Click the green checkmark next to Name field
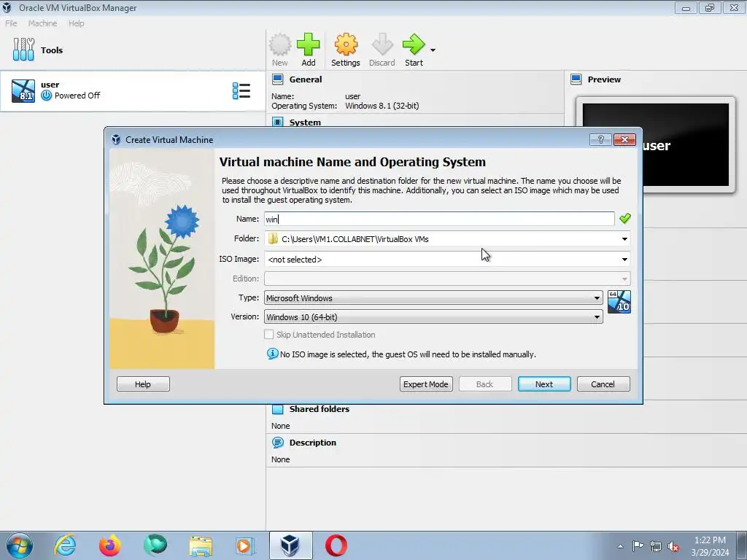The width and height of the screenshot is (747, 560). 625,218
